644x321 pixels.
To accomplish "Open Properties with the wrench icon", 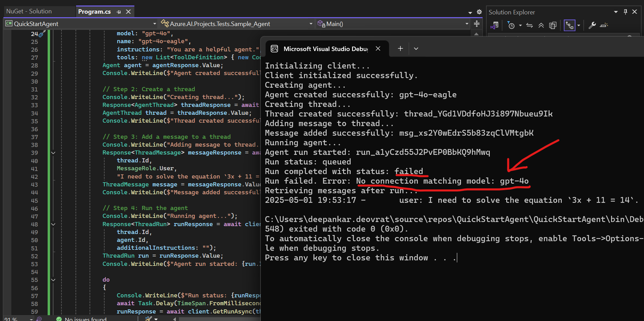I will (592, 25).
